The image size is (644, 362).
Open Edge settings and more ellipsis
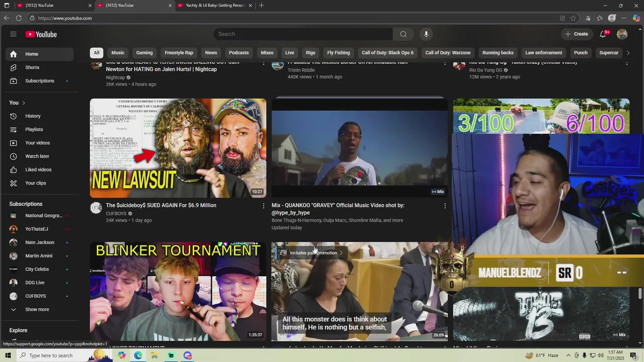[x=624, y=18]
